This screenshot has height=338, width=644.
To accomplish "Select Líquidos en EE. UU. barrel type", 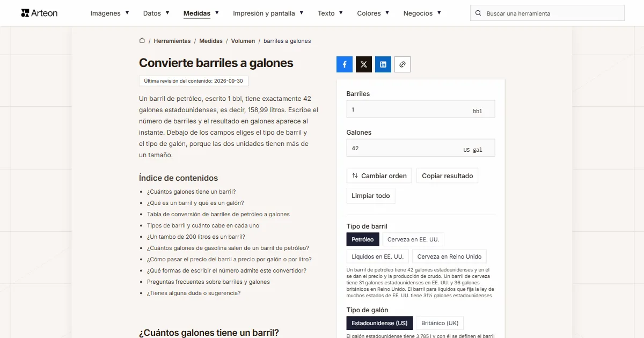I will click(378, 256).
